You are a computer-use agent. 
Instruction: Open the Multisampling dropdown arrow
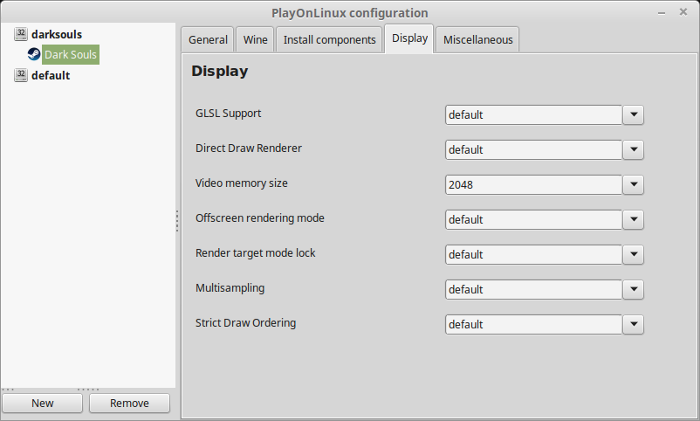point(633,289)
